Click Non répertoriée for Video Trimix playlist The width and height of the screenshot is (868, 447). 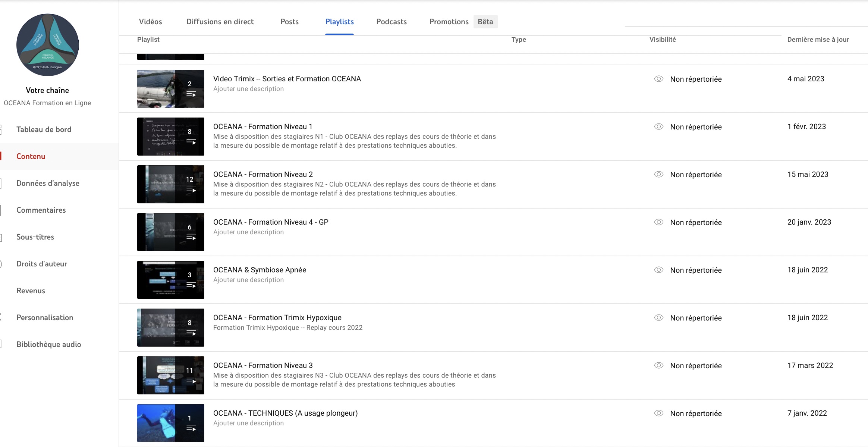point(696,79)
